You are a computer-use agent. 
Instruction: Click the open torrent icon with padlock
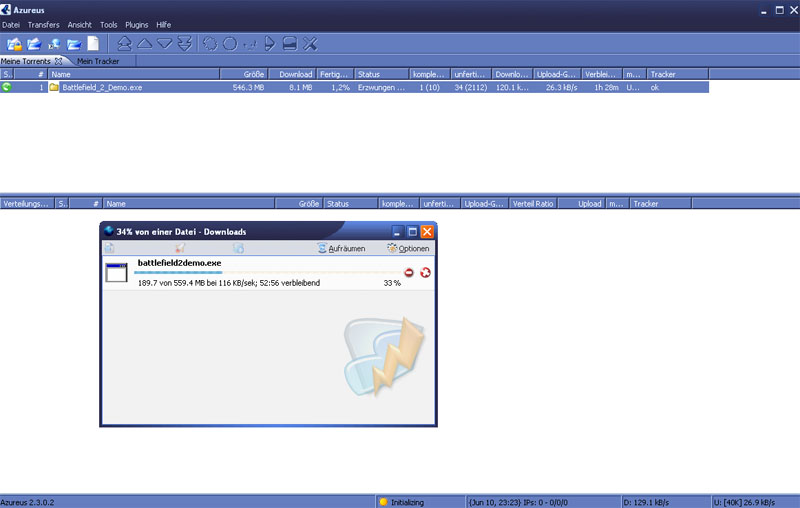click(14, 44)
